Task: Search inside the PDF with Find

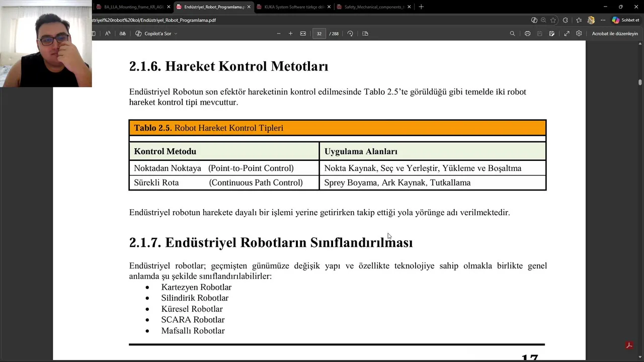Action: [512, 34]
